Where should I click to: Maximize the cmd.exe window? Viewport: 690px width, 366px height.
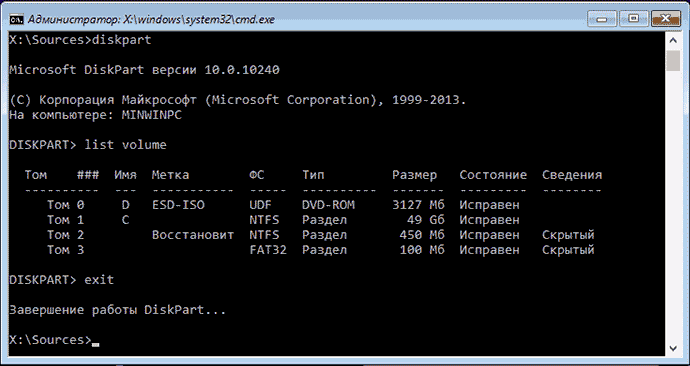click(x=634, y=19)
